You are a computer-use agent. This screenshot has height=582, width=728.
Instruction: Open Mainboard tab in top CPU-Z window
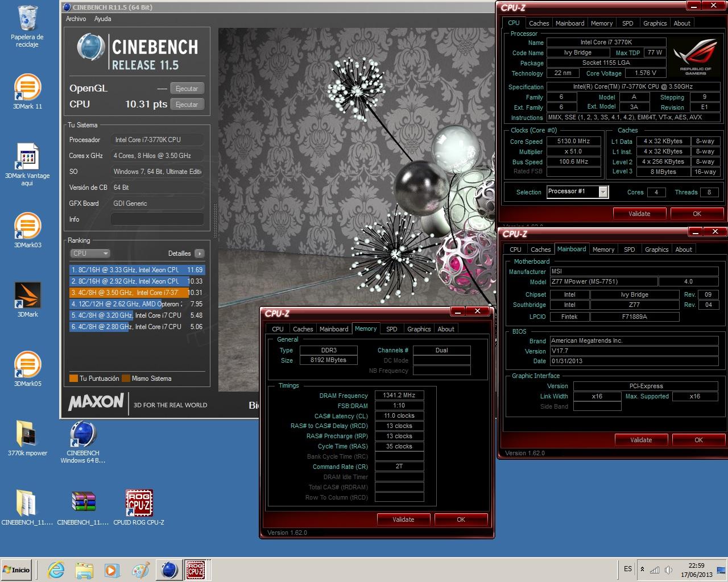tap(570, 23)
